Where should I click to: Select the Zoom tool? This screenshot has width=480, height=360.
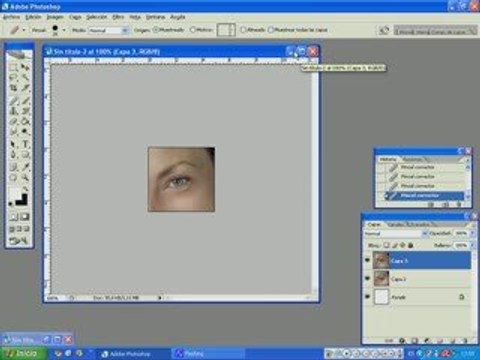[x=25, y=177]
